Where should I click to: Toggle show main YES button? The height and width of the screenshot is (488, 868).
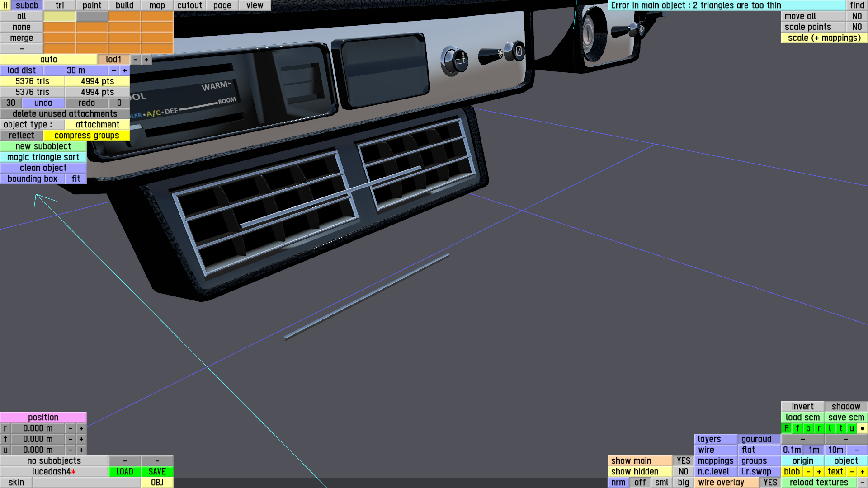683,461
